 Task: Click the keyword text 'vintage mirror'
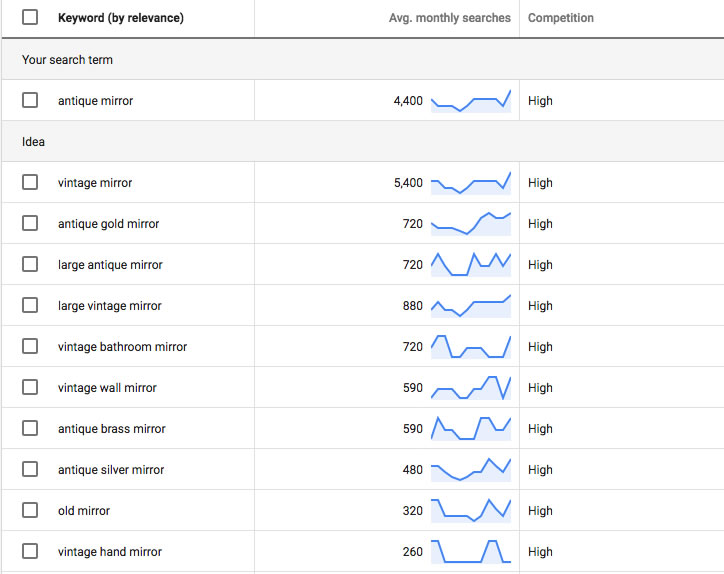tap(95, 183)
